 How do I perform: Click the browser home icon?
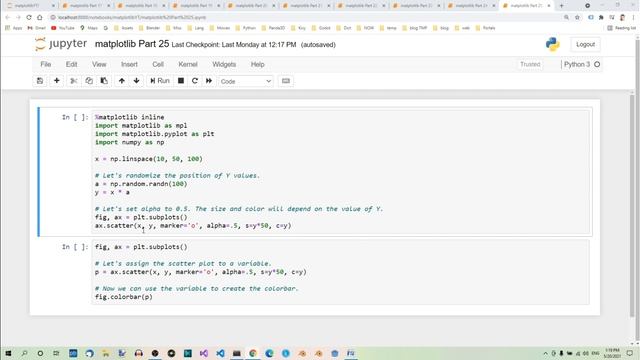40,18
